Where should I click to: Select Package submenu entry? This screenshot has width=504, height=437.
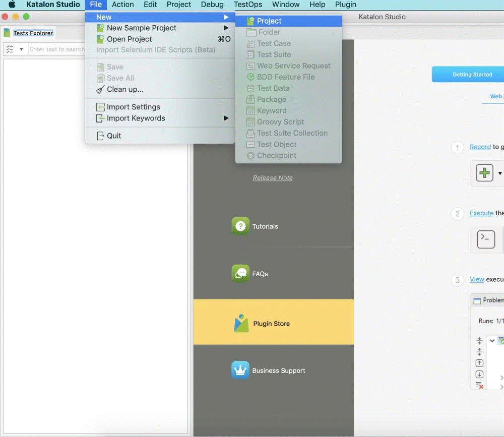(288, 100)
